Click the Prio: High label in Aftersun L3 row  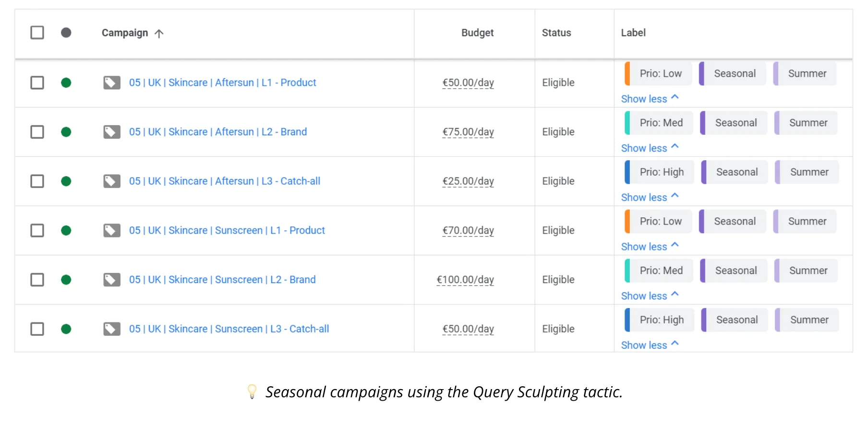pos(659,172)
